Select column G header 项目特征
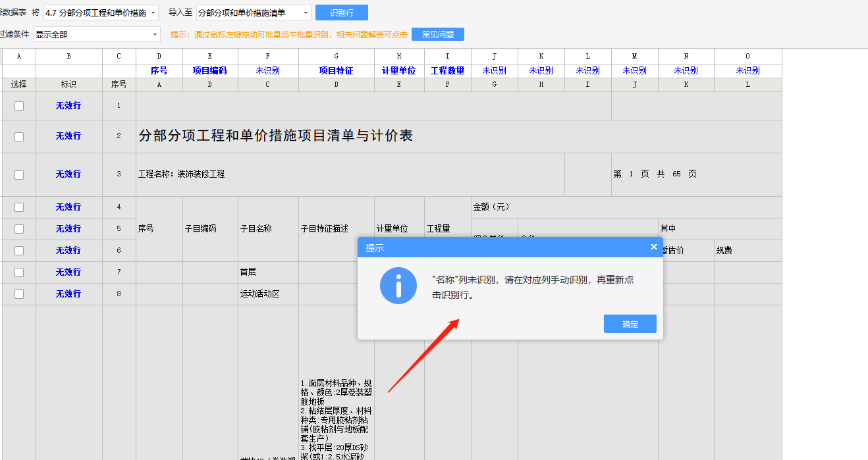The height and width of the screenshot is (460, 868). pos(337,70)
